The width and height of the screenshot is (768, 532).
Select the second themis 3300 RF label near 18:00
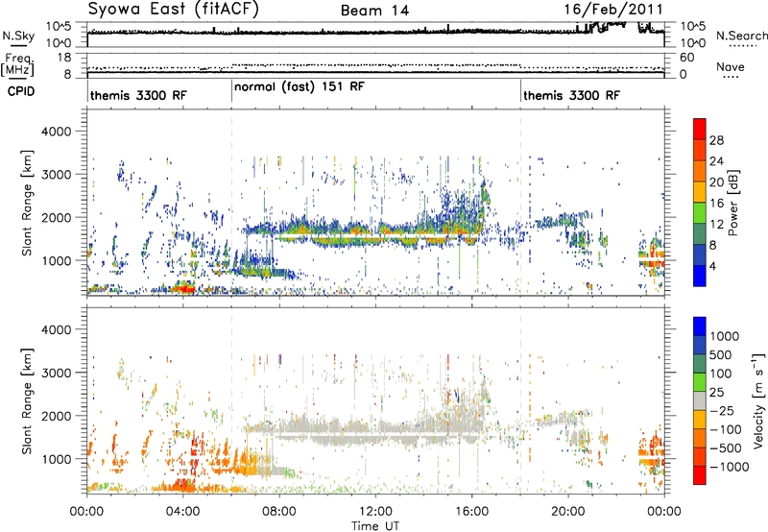pos(571,95)
